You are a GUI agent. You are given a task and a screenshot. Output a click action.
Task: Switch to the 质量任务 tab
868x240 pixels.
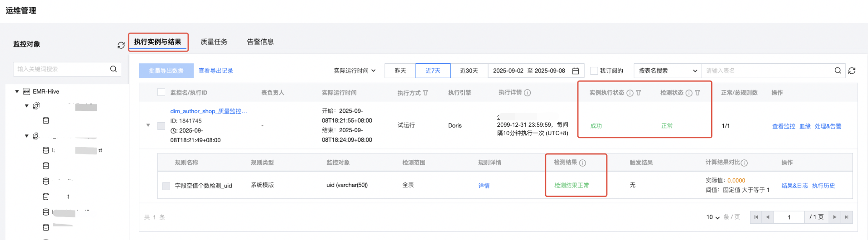click(x=214, y=42)
